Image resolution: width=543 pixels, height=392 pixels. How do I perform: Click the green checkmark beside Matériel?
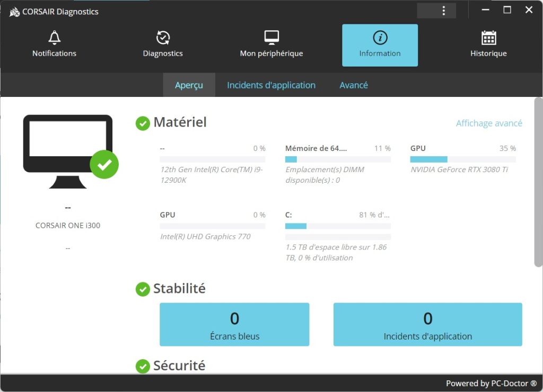[142, 123]
